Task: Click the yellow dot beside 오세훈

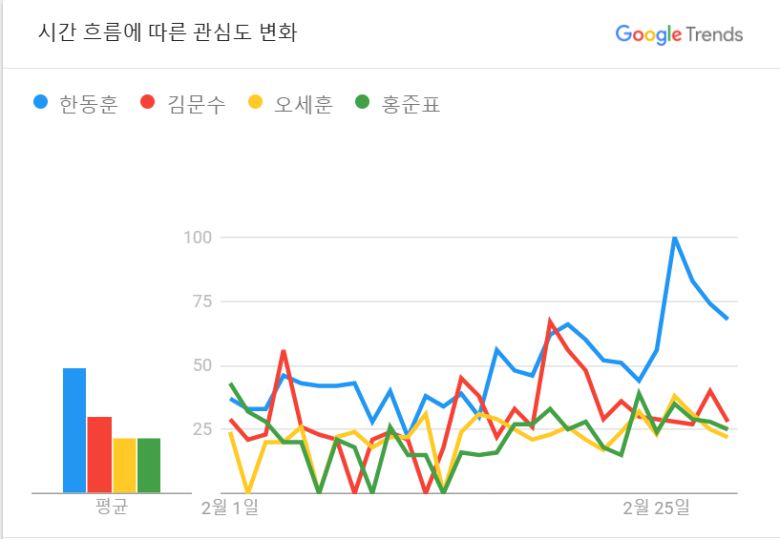Action: coord(256,102)
